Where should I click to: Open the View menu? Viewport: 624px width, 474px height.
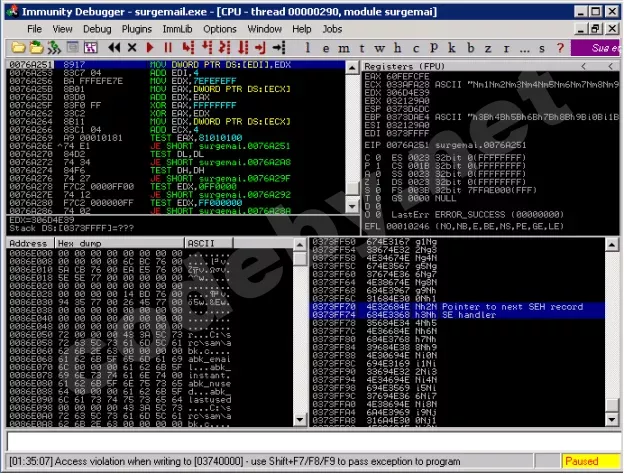point(62,29)
